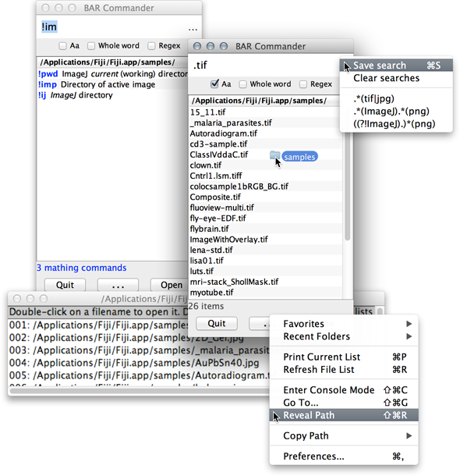Click the Open button in back window
The height and width of the screenshot is (476, 460).
pyautogui.click(x=172, y=285)
